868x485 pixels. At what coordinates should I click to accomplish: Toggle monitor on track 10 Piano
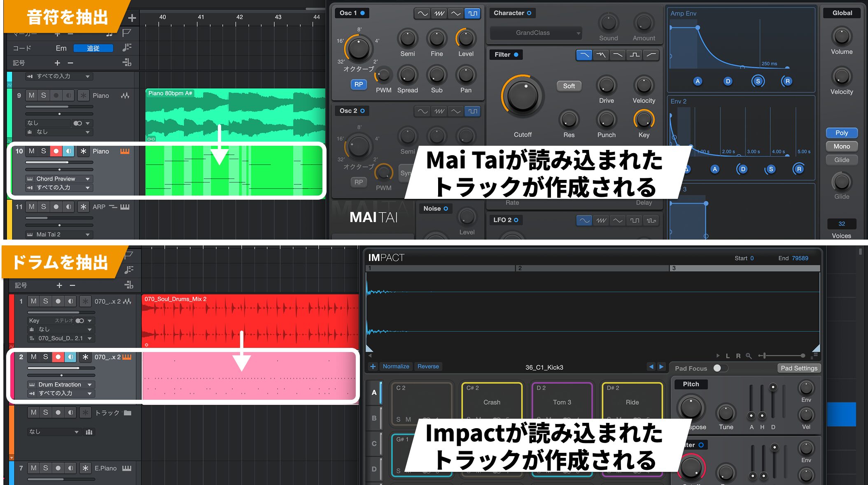68,151
